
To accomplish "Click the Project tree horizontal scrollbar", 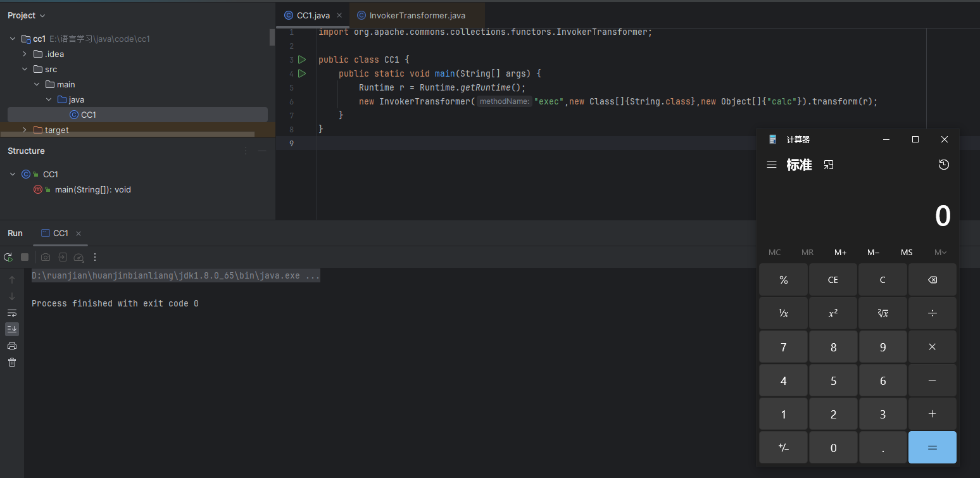I will click(127, 134).
